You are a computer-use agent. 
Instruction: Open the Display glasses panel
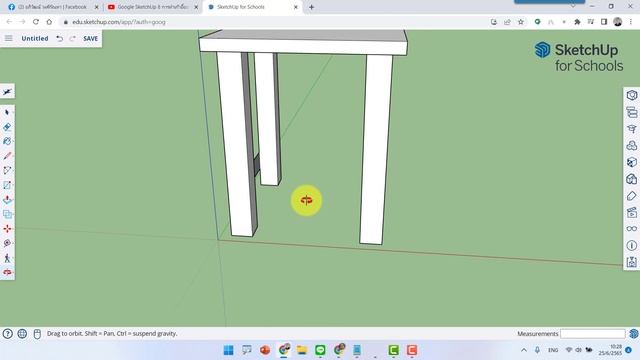pyautogui.click(x=632, y=229)
